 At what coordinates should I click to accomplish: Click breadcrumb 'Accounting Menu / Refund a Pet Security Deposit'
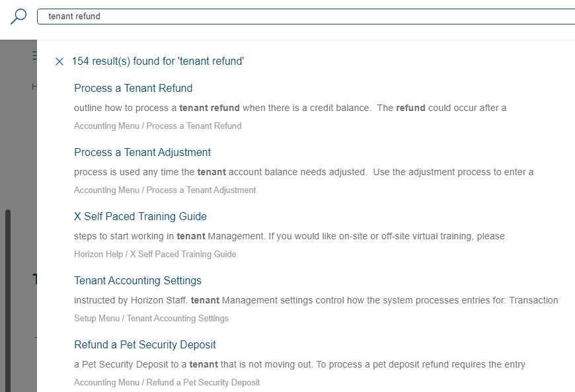[167, 382]
